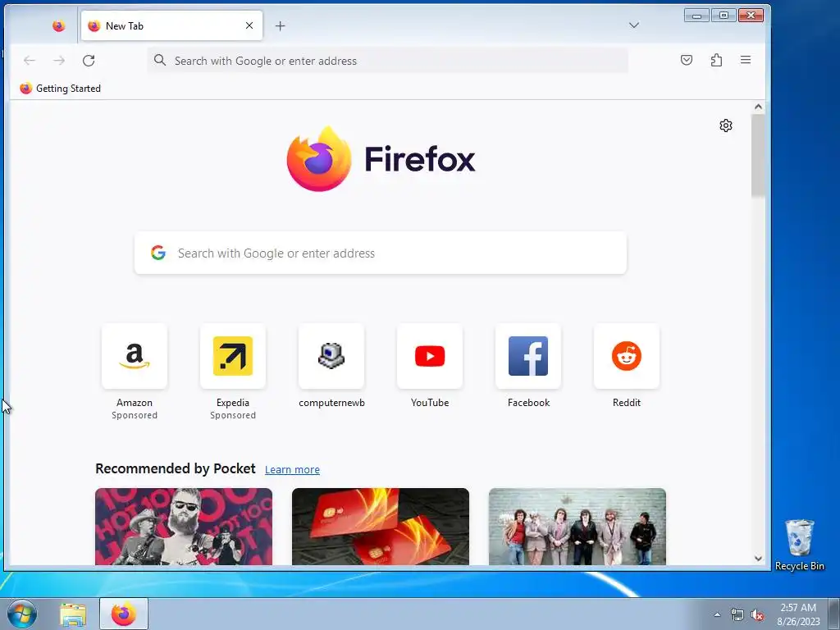The height and width of the screenshot is (630, 840).
Task: Open the red credit cards story thumbnail
Action: [381, 527]
